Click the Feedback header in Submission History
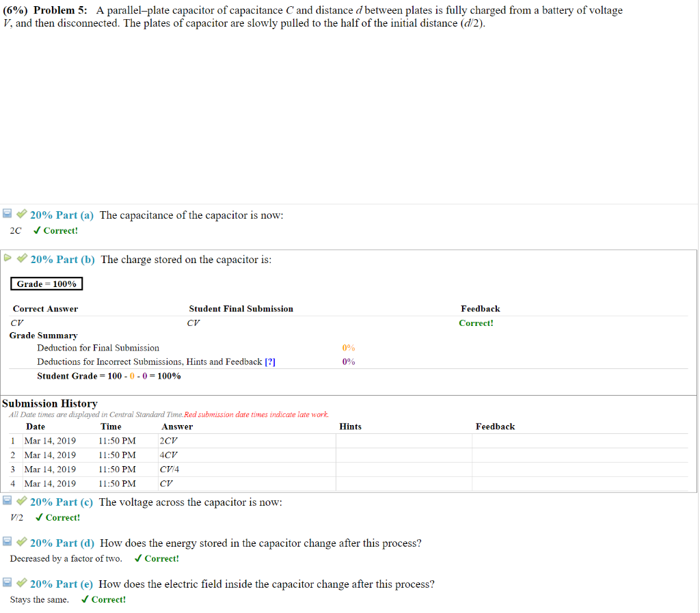Screen dimensions: 700x613 pyautogui.click(x=495, y=426)
